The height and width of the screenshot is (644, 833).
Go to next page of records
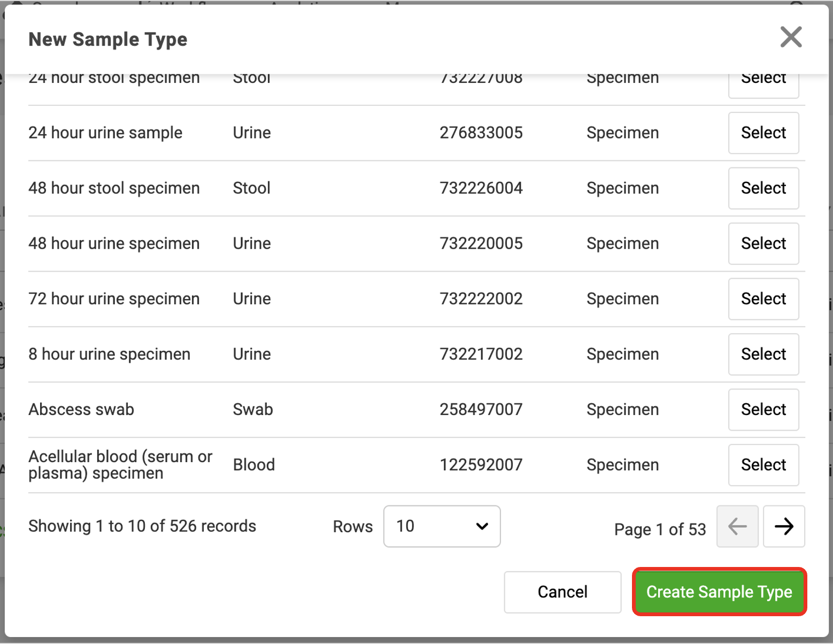784,526
